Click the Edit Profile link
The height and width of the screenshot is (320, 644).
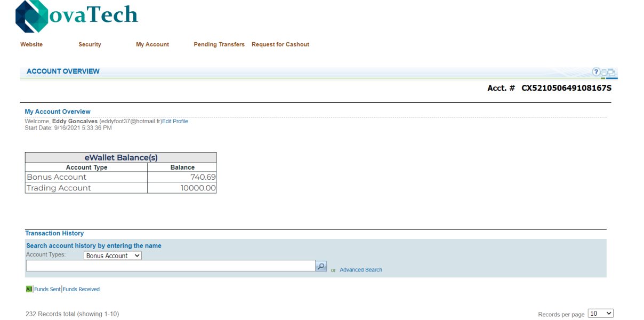coord(175,122)
